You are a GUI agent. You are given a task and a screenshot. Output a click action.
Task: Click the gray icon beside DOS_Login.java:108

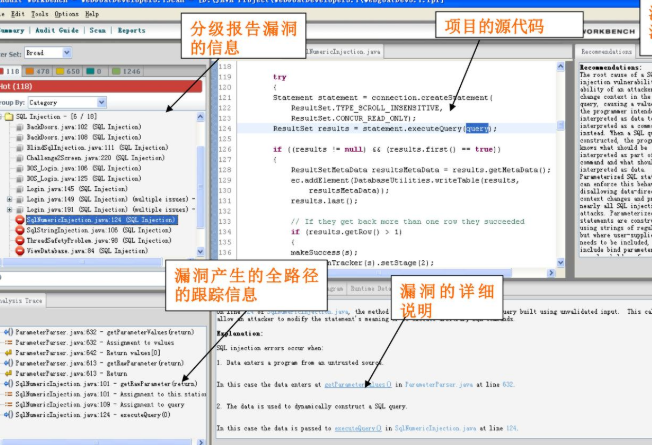pyautogui.click(x=20, y=169)
